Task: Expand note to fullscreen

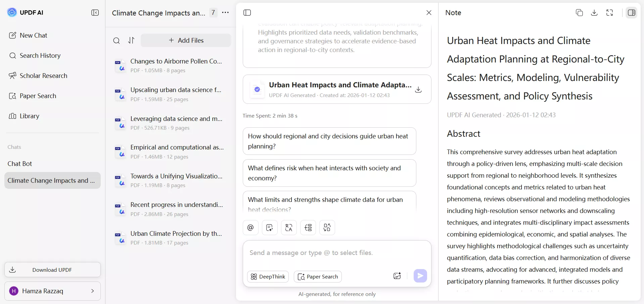Action: (x=609, y=13)
